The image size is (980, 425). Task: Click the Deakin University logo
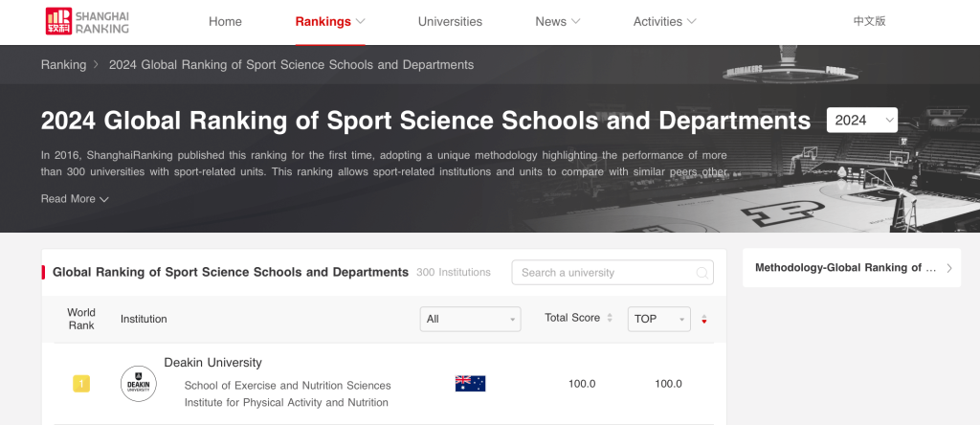[x=139, y=384]
